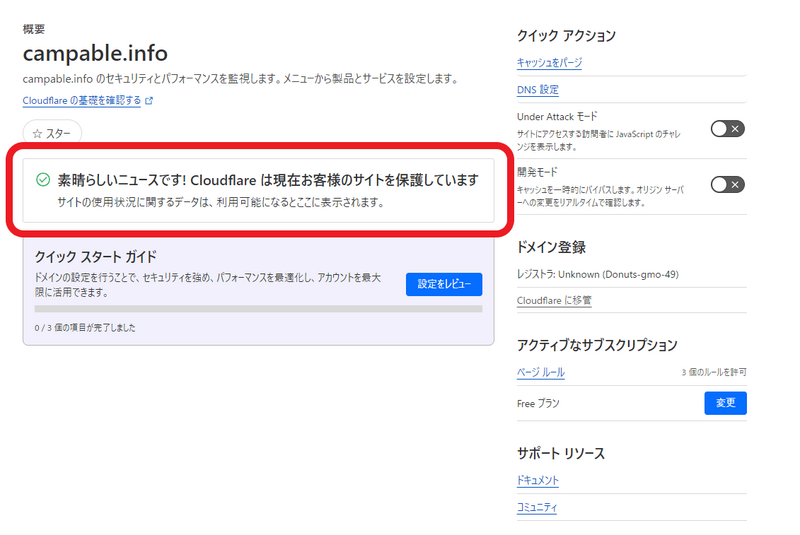This screenshot has width=800, height=535.
Task: Open ページ ルール subscription link
Action: coord(541,372)
